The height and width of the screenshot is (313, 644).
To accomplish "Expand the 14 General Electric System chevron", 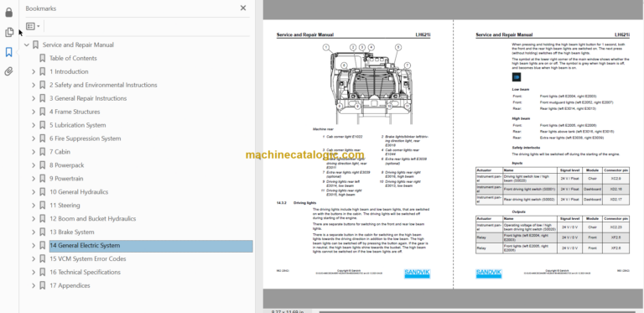I will pyautogui.click(x=34, y=246).
